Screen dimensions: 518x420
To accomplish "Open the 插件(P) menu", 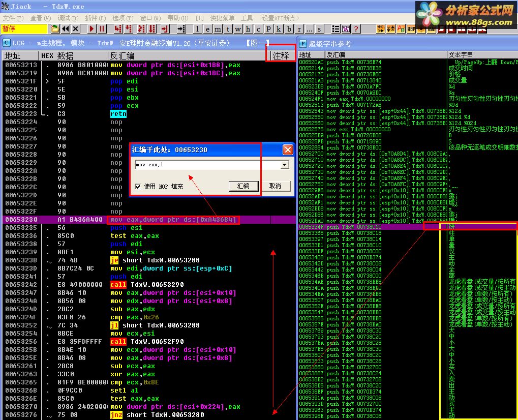I will pos(96,18).
